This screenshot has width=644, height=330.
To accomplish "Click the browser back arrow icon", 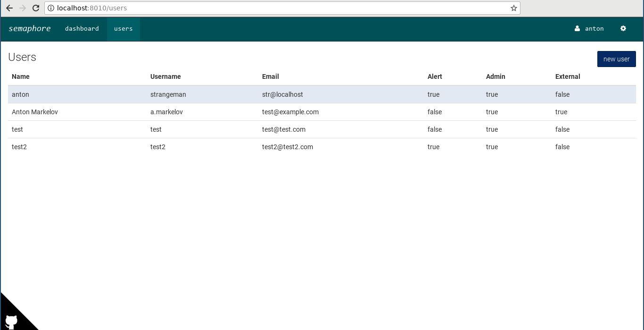I will pos(9,8).
